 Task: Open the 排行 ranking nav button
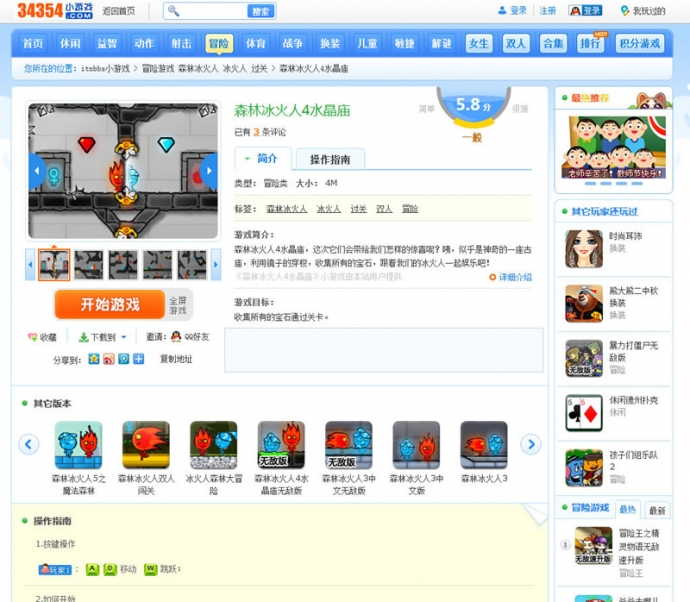tap(590, 44)
